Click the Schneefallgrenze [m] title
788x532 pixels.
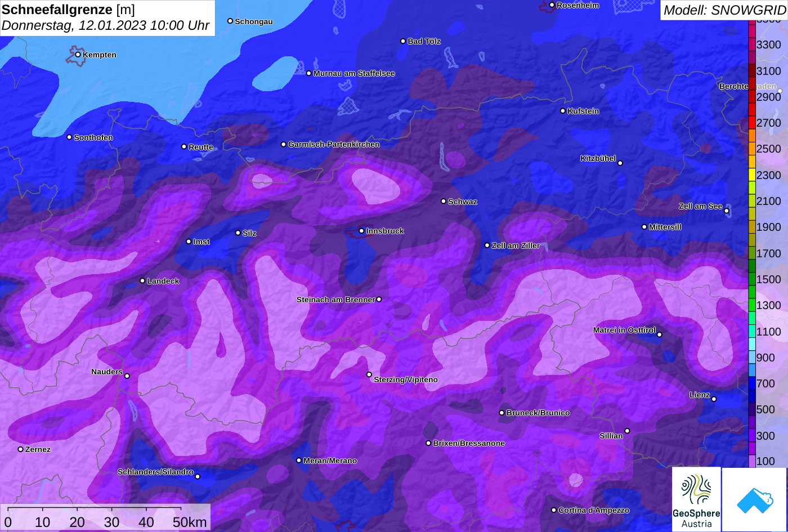[x=69, y=10]
